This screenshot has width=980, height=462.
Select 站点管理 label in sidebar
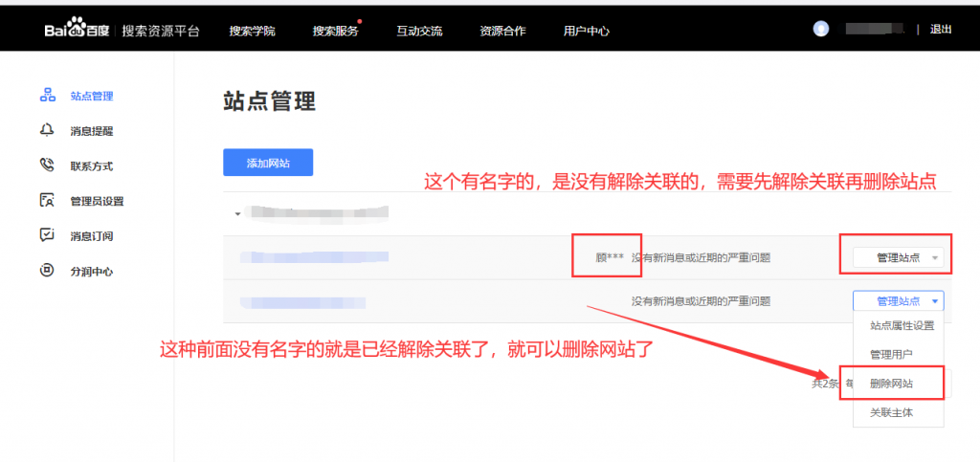[92, 97]
